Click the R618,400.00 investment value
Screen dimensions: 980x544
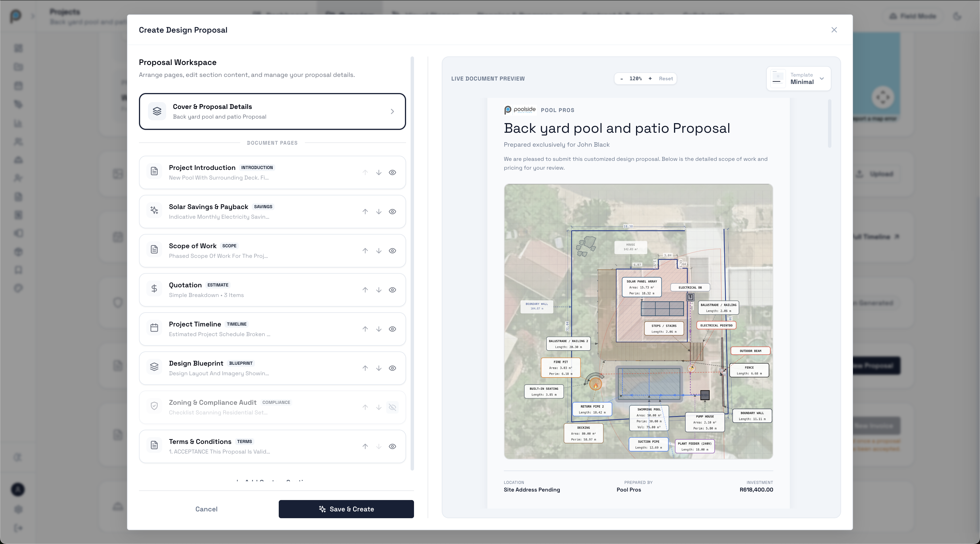(756, 490)
